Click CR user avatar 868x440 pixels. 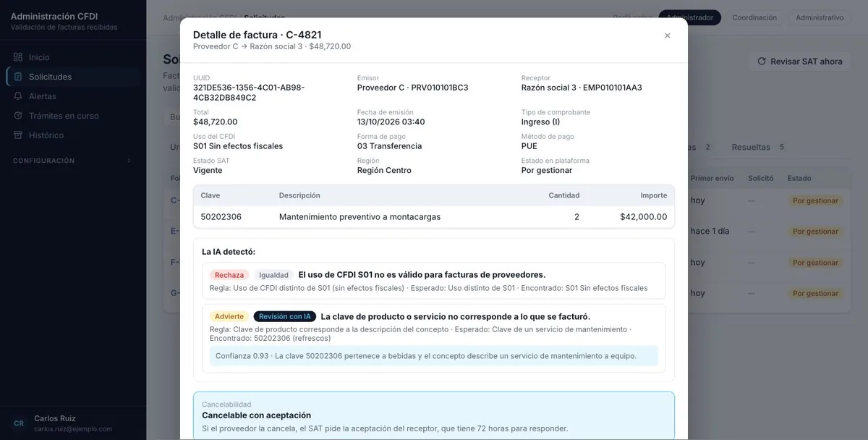(19, 423)
